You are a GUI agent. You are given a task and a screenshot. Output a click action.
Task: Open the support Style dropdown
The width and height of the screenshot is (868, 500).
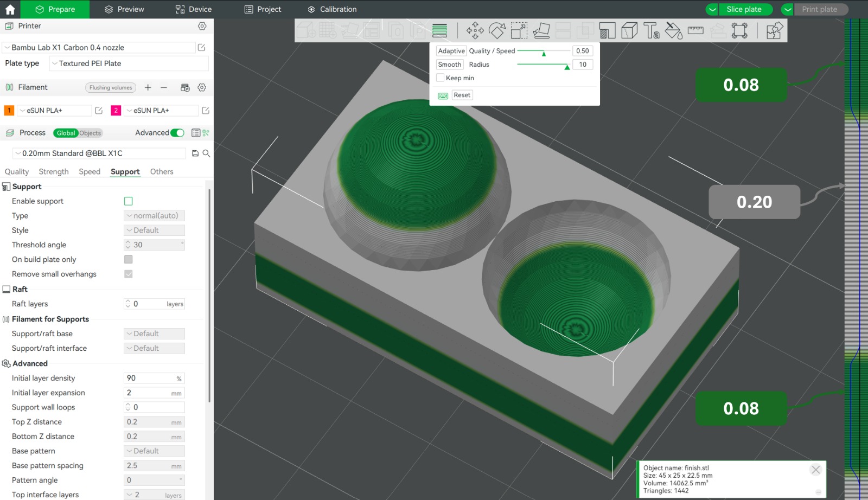(x=155, y=230)
